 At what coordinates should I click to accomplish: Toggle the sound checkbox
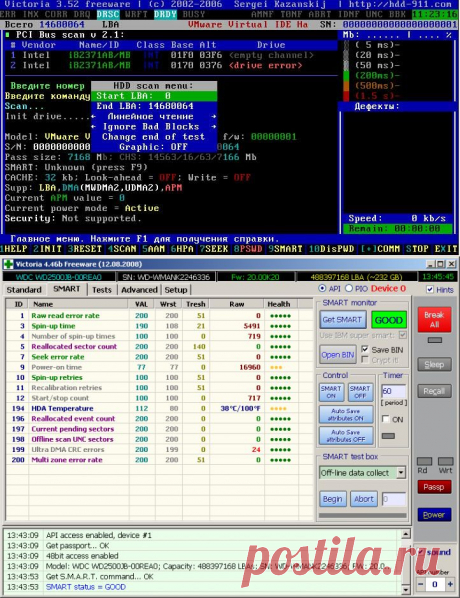421,552
